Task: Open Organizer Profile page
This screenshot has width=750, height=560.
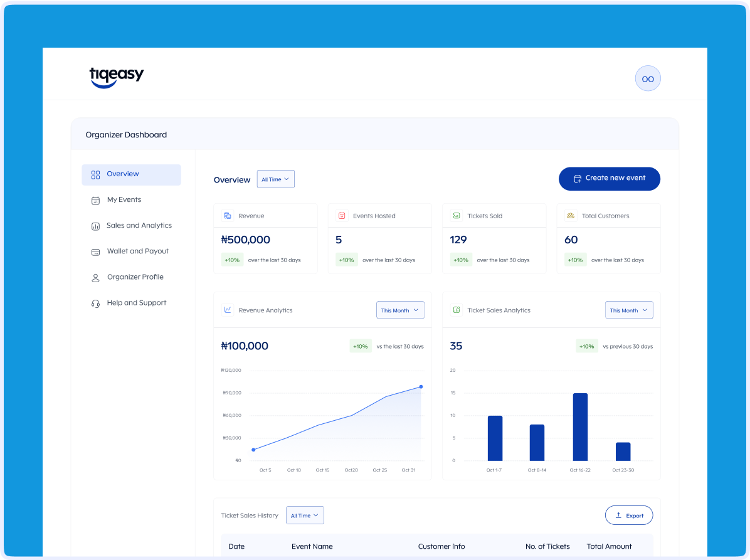Action: (131, 277)
